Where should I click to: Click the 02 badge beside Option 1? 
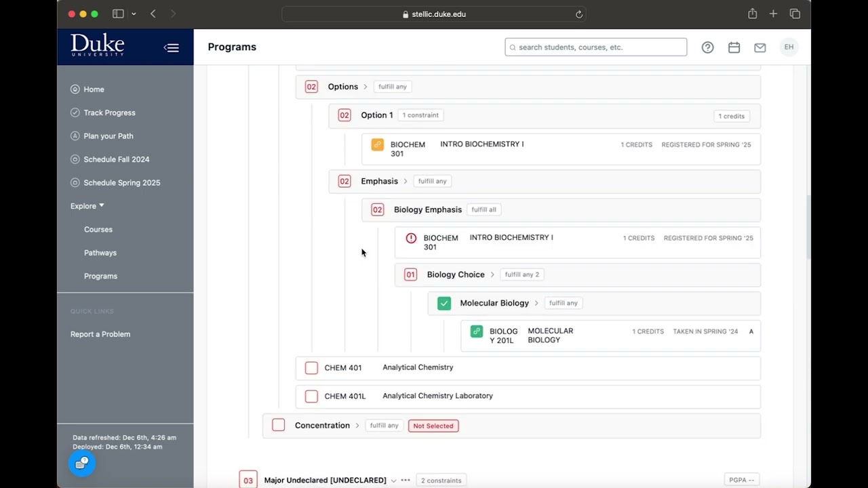[344, 115]
